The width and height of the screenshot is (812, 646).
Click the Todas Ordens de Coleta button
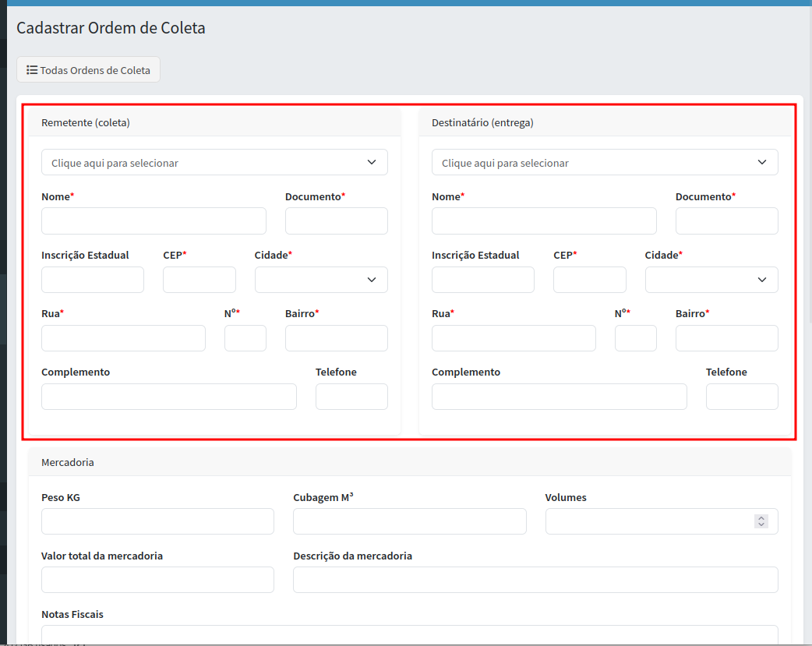click(x=88, y=70)
